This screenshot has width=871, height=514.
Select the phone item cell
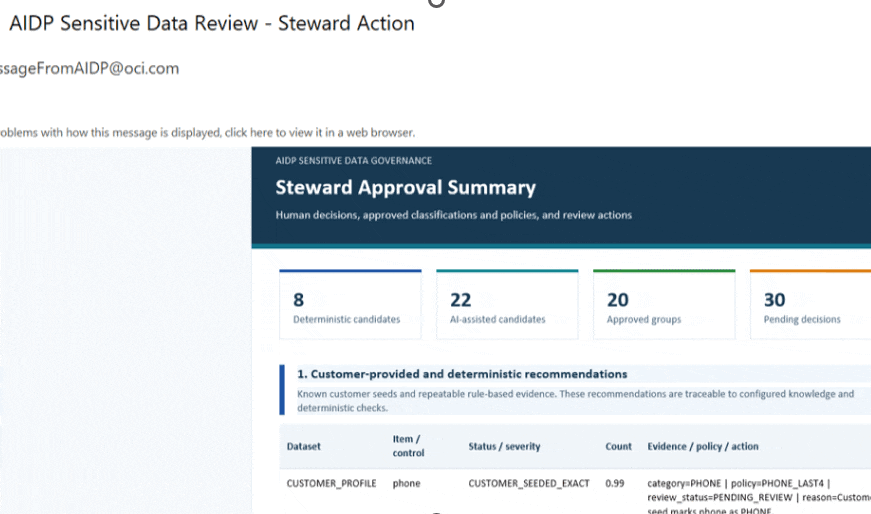(x=407, y=483)
